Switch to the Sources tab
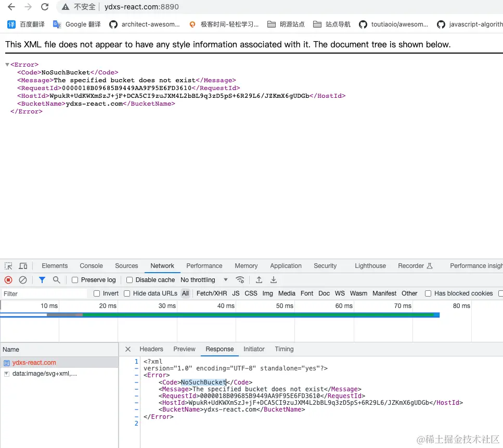The image size is (503, 448). [x=126, y=266]
